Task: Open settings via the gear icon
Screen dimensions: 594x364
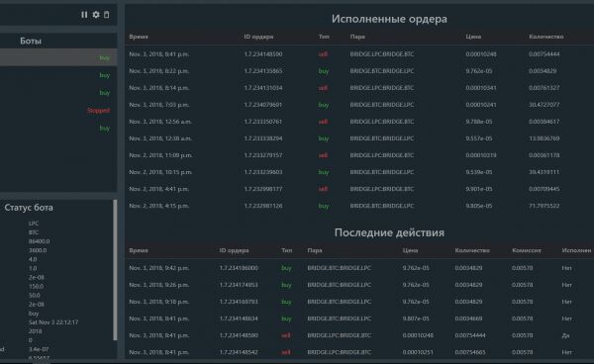Action: point(96,15)
